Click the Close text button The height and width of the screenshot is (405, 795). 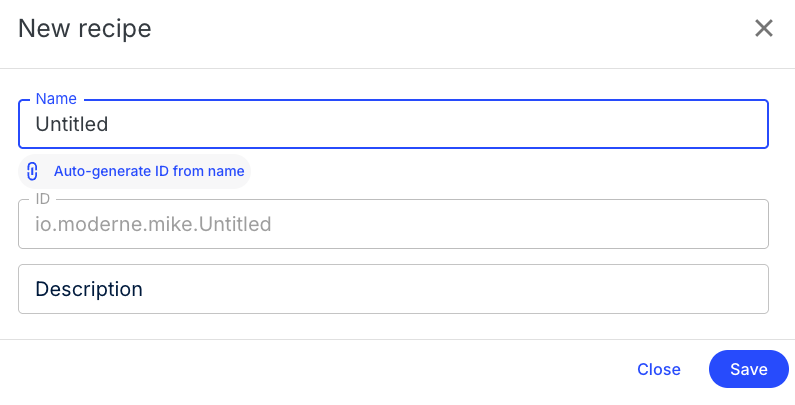[x=659, y=369]
